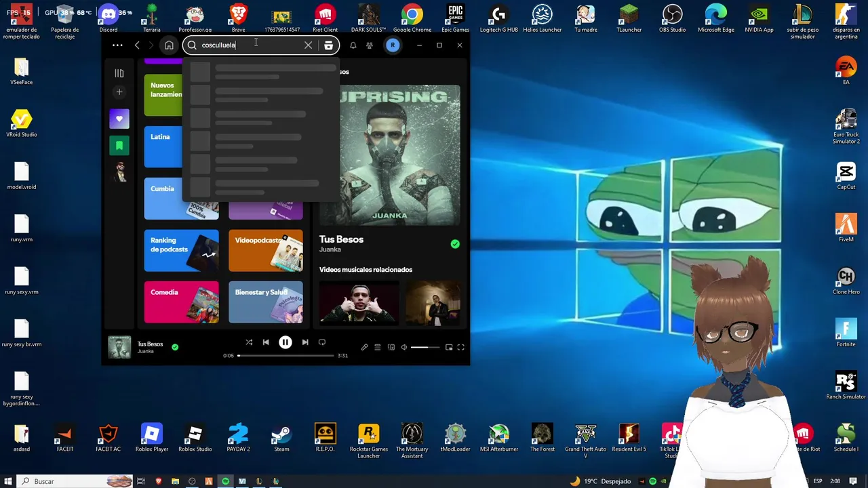Open VRoid Studio desktop icon
The width and height of the screenshot is (868, 488).
22,123
